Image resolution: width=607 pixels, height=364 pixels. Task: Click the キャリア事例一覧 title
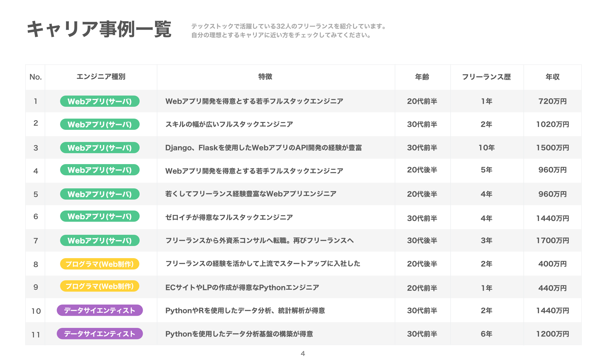pyautogui.click(x=99, y=29)
